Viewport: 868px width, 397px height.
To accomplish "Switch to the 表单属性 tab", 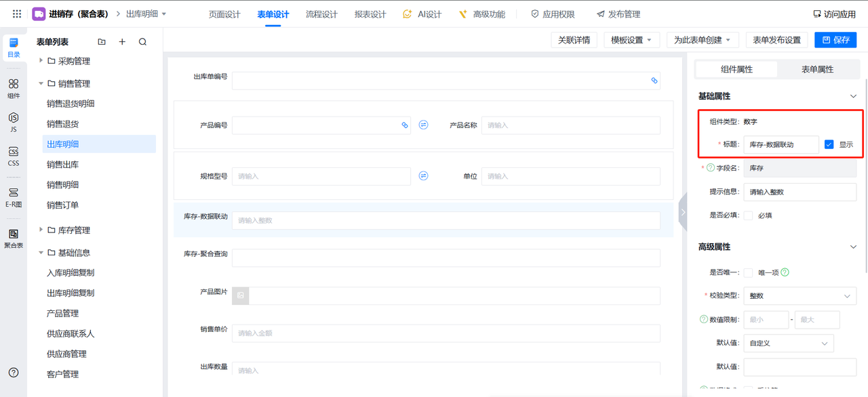I will (817, 69).
